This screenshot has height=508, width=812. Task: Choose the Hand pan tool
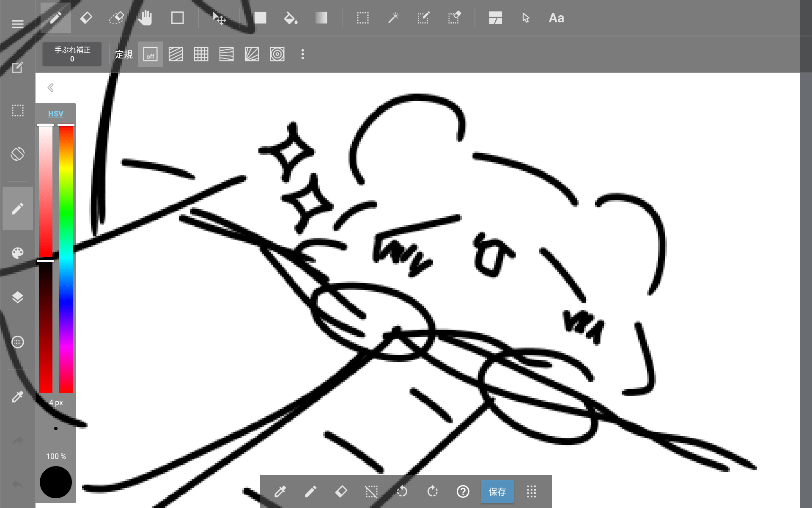click(145, 18)
